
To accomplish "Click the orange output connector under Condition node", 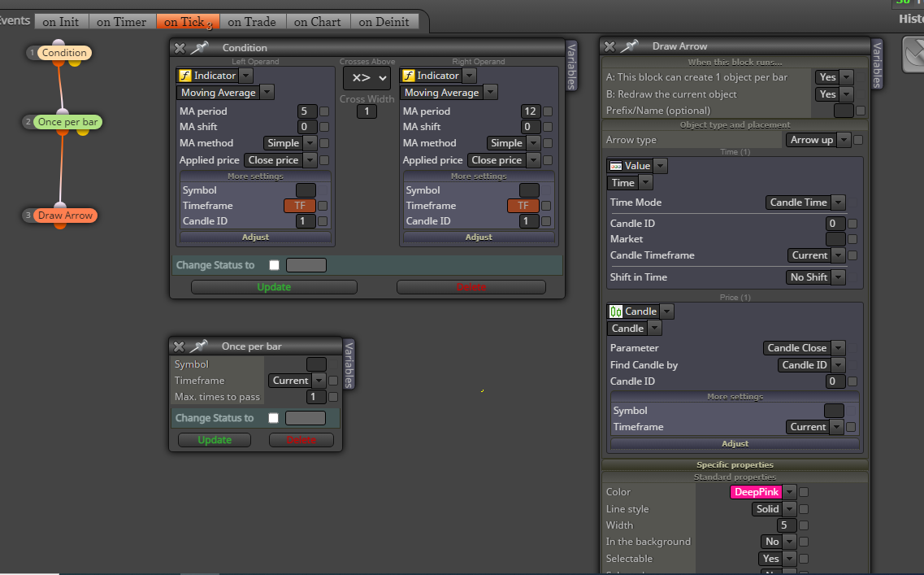I will pos(59,62).
